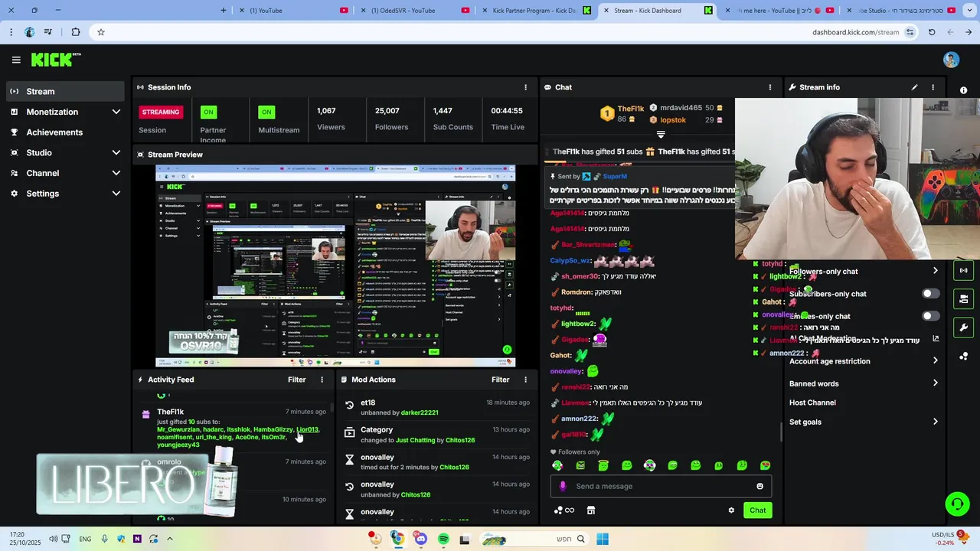Open Account age restriction settings arrow
The height and width of the screenshot is (551, 980).
tap(935, 361)
